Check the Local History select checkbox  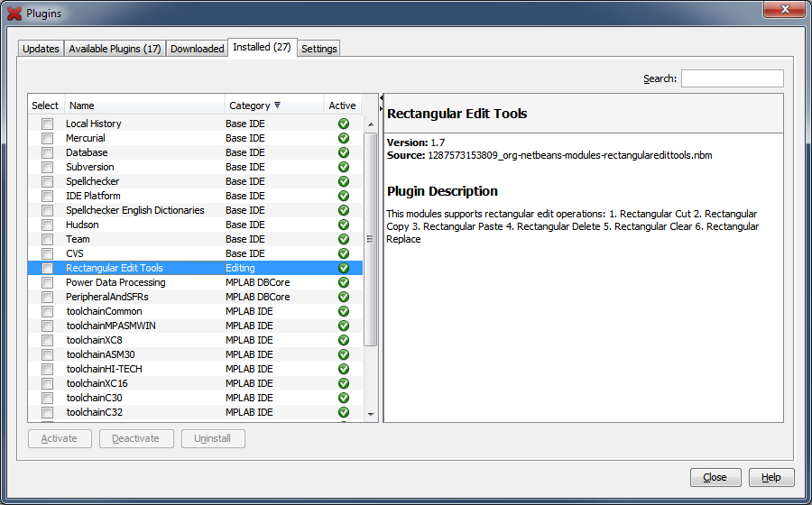click(47, 124)
